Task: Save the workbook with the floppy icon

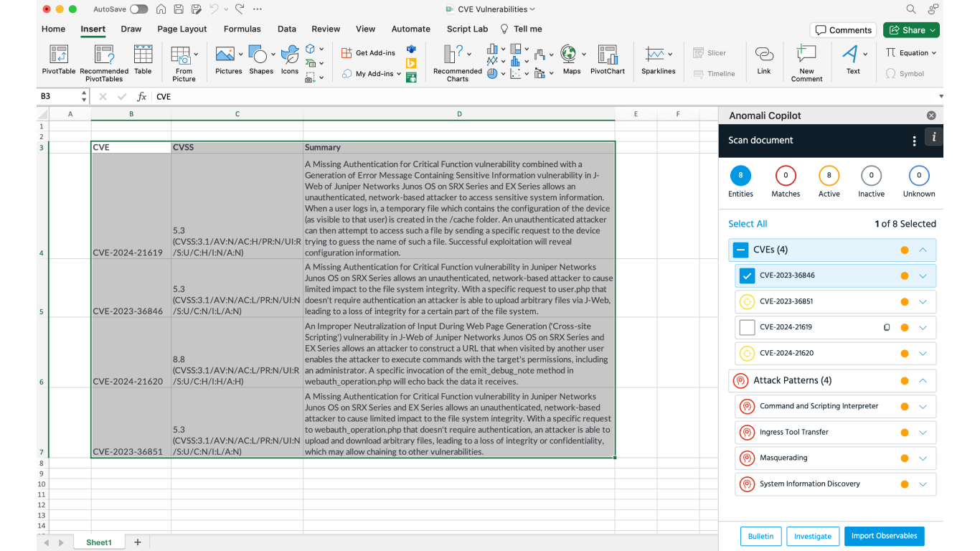Action: (178, 9)
